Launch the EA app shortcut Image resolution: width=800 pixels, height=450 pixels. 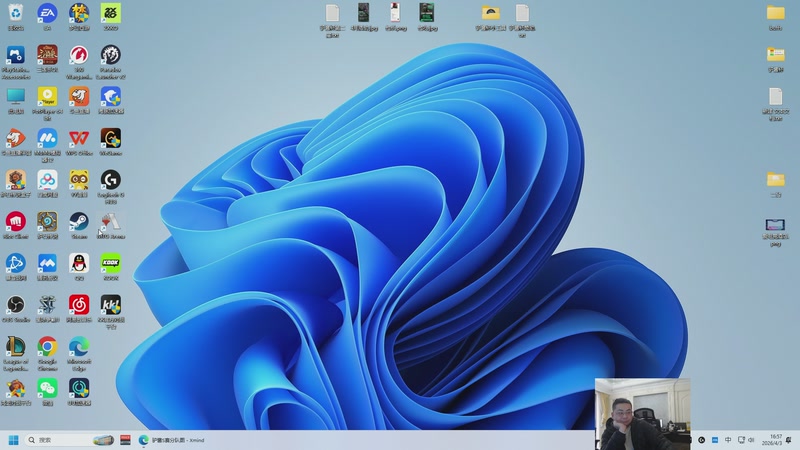(x=47, y=13)
